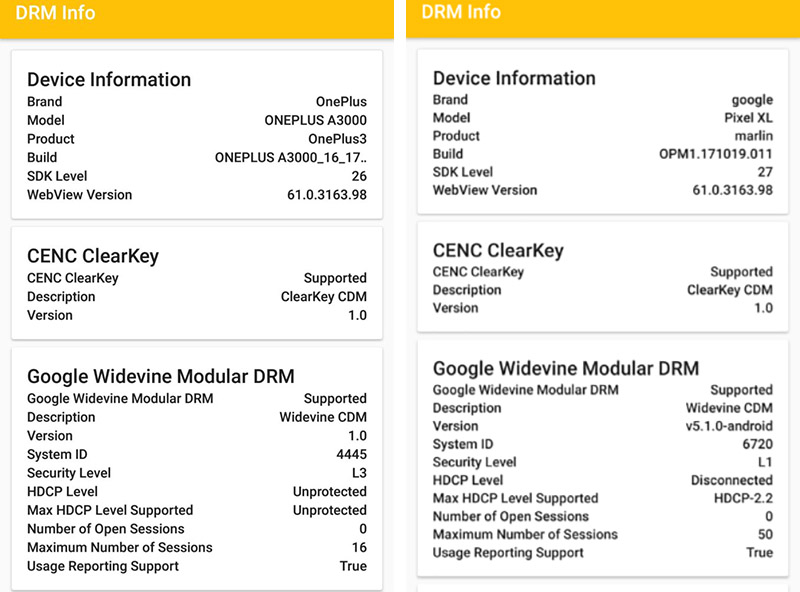Click the ClearKey CDM description on Pixel screen
The image size is (800, 592).
tap(730, 290)
